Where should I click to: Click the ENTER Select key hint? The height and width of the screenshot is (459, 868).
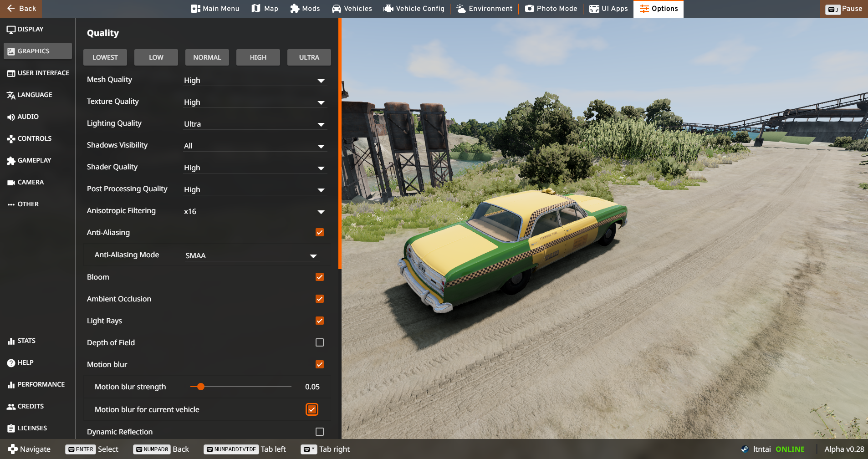[x=92, y=449]
